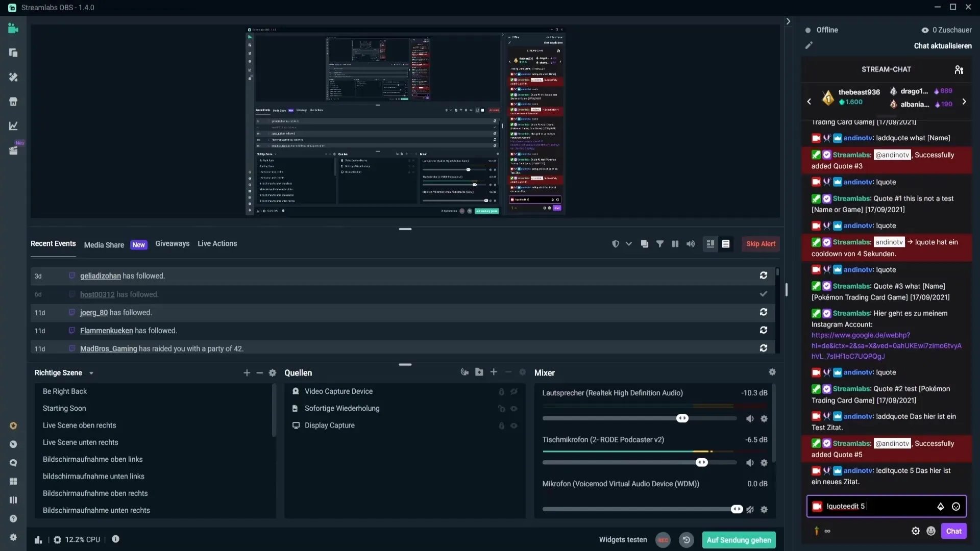Open the Editor camera icon in sidebar
Viewport: 980px width, 551px height.
click(13, 29)
